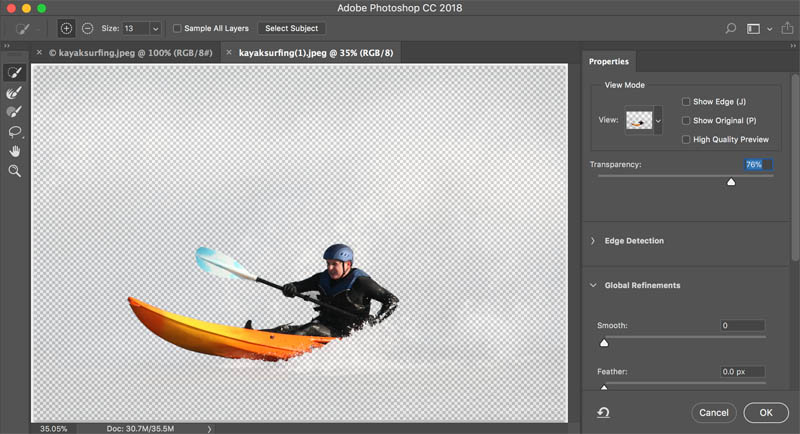The image size is (800, 434).
Task: Click the Select Subject button
Action: click(x=291, y=29)
